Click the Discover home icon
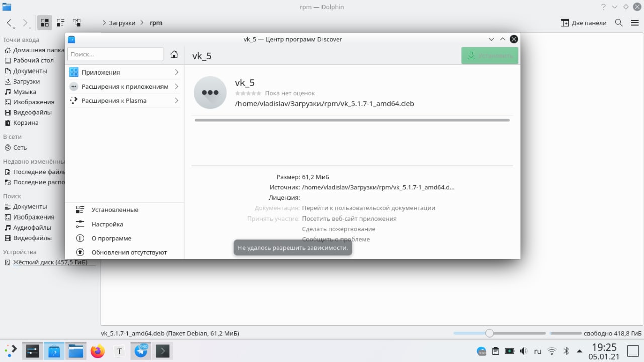 [x=174, y=54]
